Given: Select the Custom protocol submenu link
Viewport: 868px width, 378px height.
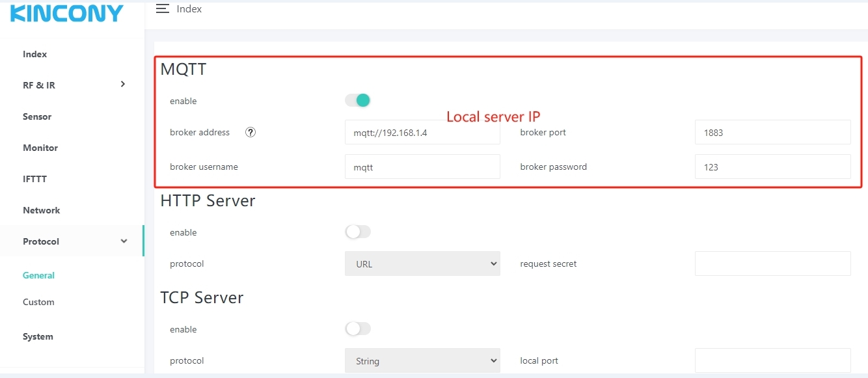Looking at the screenshot, I should point(38,302).
